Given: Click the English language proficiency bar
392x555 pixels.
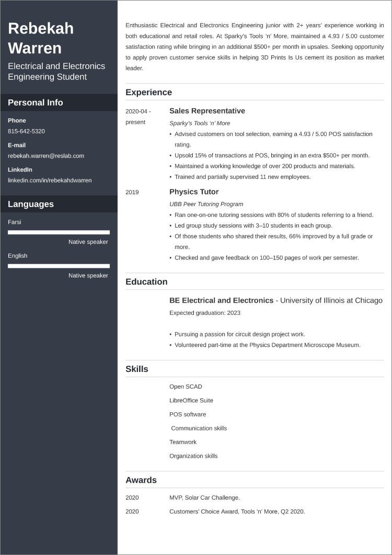Looking at the screenshot, I should tap(59, 266).
